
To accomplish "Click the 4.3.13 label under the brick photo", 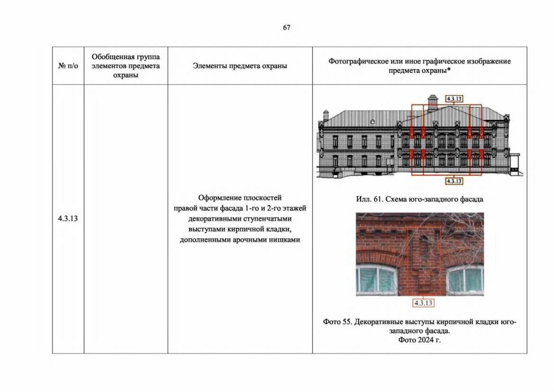I will [x=423, y=303].
